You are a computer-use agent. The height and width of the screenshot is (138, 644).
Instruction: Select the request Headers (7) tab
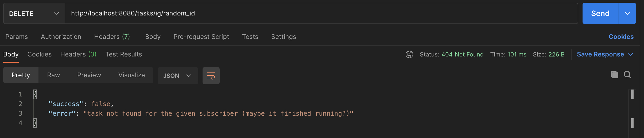click(x=112, y=37)
